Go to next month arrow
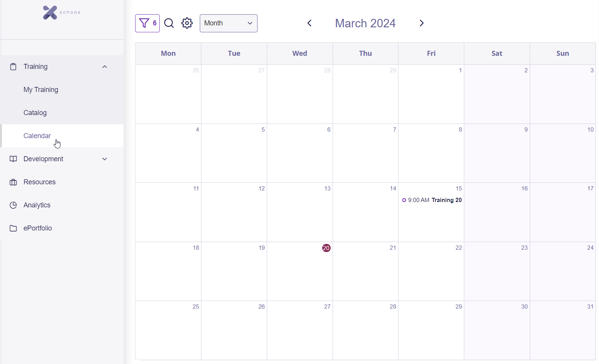This screenshot has width=599, height=364. tap(422, 23)
